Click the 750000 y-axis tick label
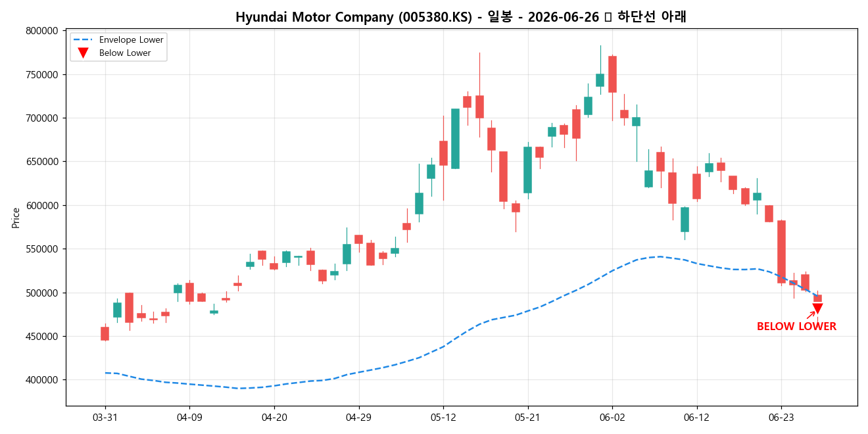Screen dimensions: 868x434 42,74
